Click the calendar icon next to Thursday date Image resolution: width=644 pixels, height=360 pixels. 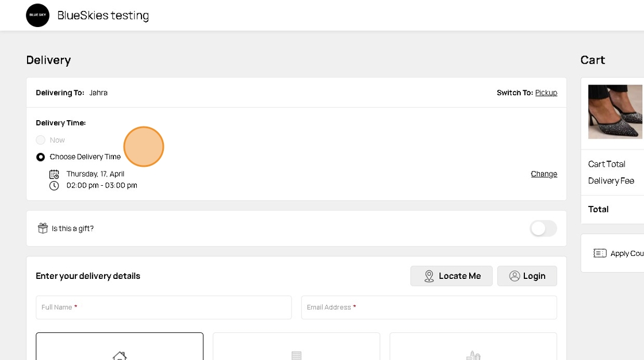(x=54, y=174)
